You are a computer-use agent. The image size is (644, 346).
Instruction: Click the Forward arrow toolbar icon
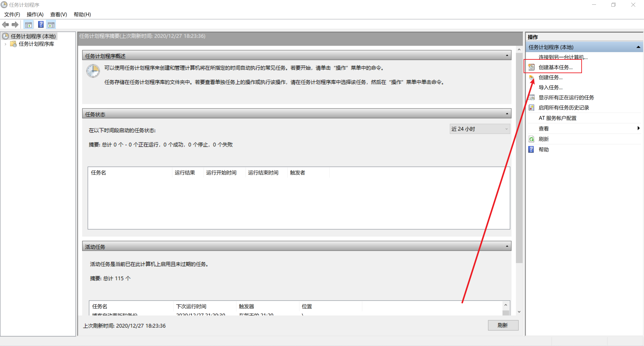pyautogui.click(x=15, y=24)
